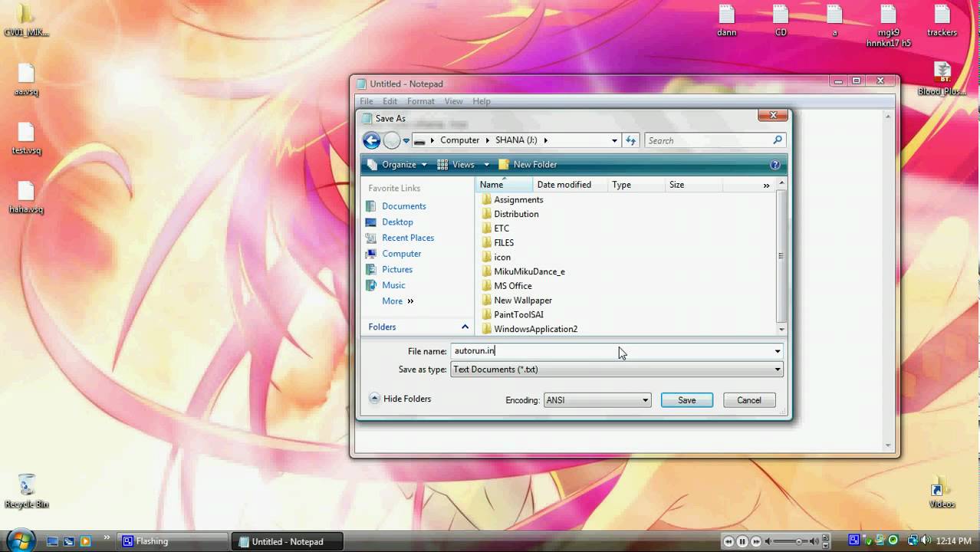Click the forward navigation arrow in Save As
This screenshot has width=980, height=552.
pos(392,140)
